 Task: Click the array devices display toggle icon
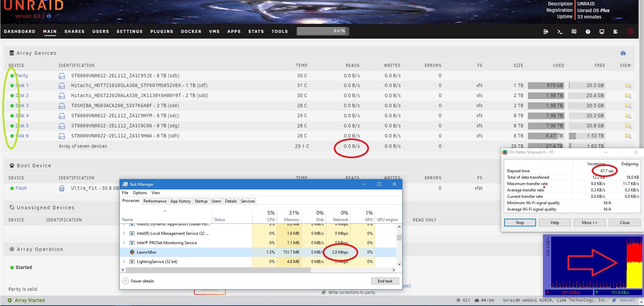623,53
